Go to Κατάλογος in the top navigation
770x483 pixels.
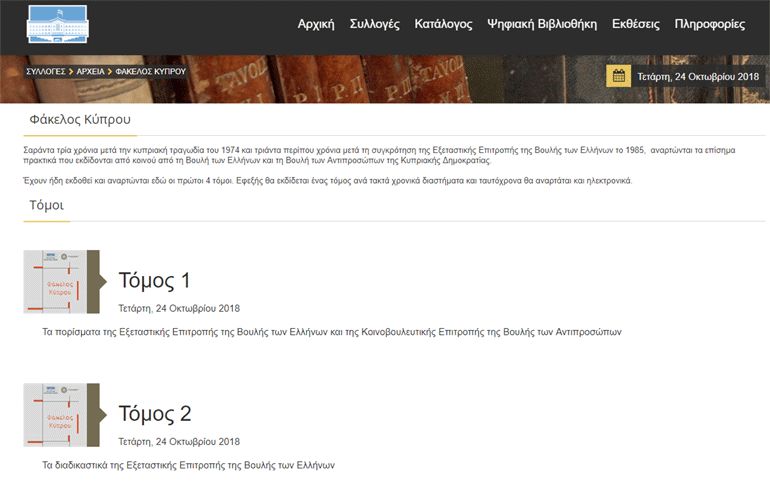tap(443, 24)
